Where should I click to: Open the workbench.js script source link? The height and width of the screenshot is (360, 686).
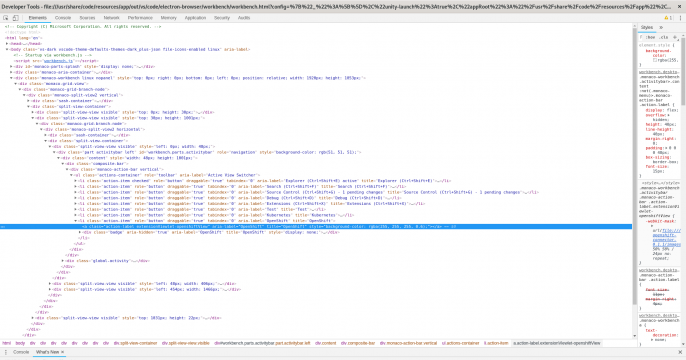click(x=58, y=61)
